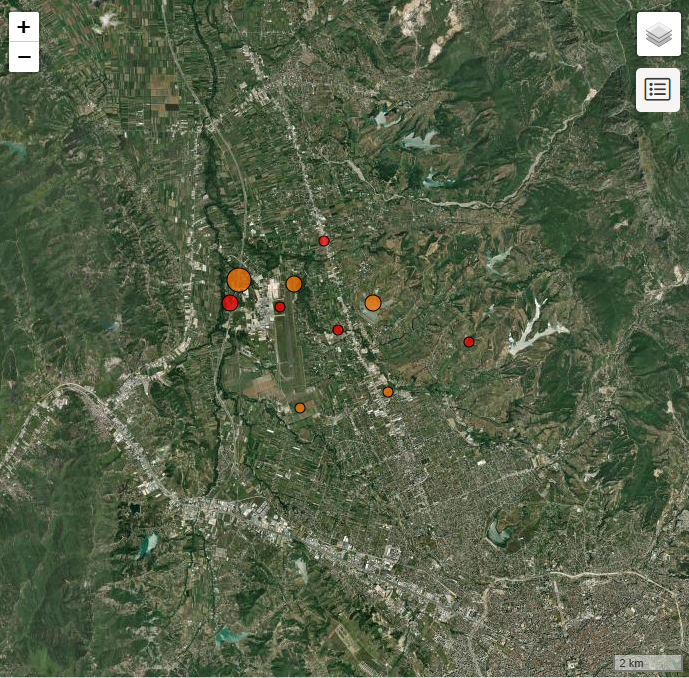Select the orange marker beside the small pond

373,303
